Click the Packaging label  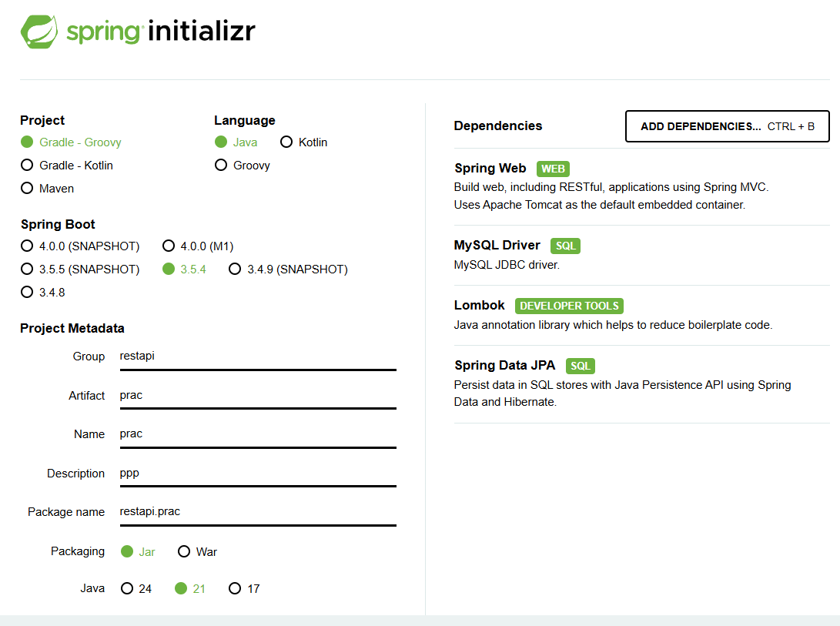point(78,551)
